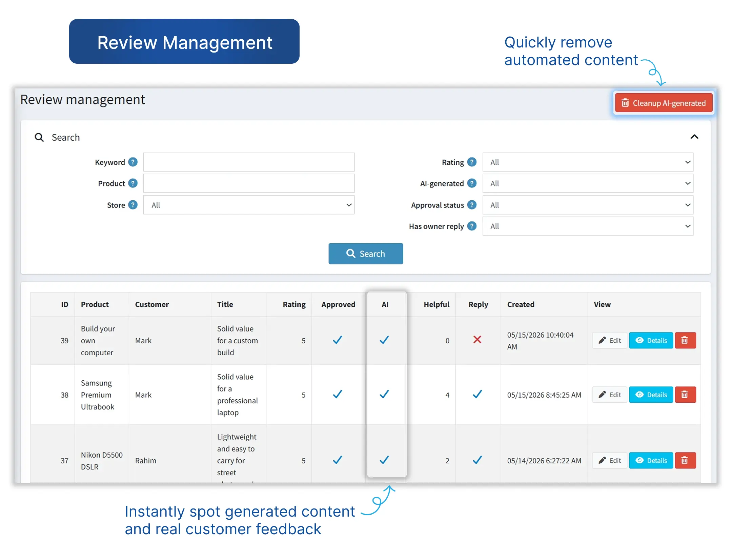Image resolution: width=732 pixels, height=560 pixels.
Task: Delete review 38 with trash icon
Action: tap(685, 395)
